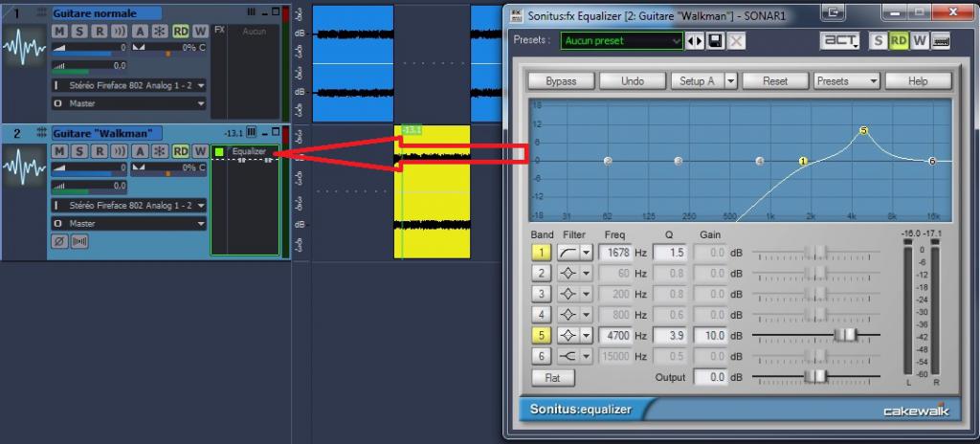This screenshot has height=444, width=980.
Task: Click the band 5 frequency field 4700
Action: click(x=615, y=336)
